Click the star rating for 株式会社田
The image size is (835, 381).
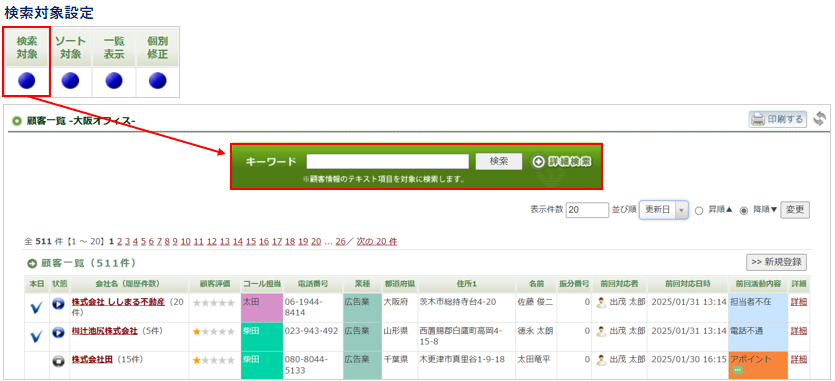[213, 360]
